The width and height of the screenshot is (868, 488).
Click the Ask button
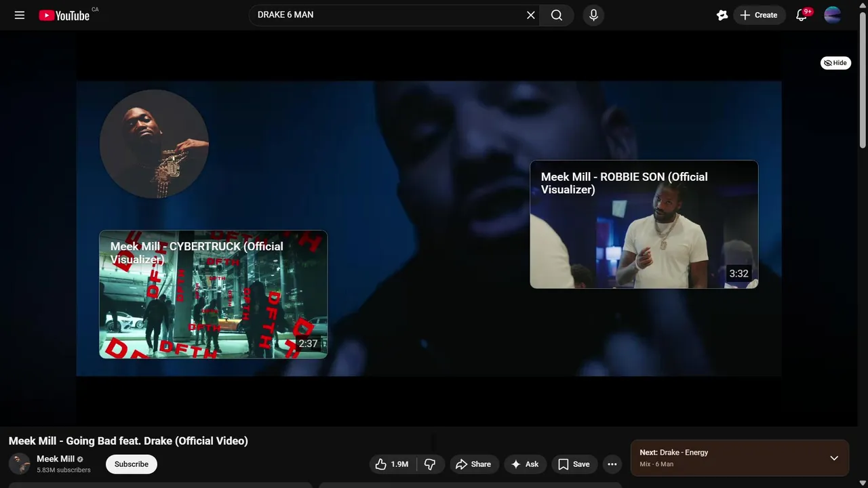525,464
